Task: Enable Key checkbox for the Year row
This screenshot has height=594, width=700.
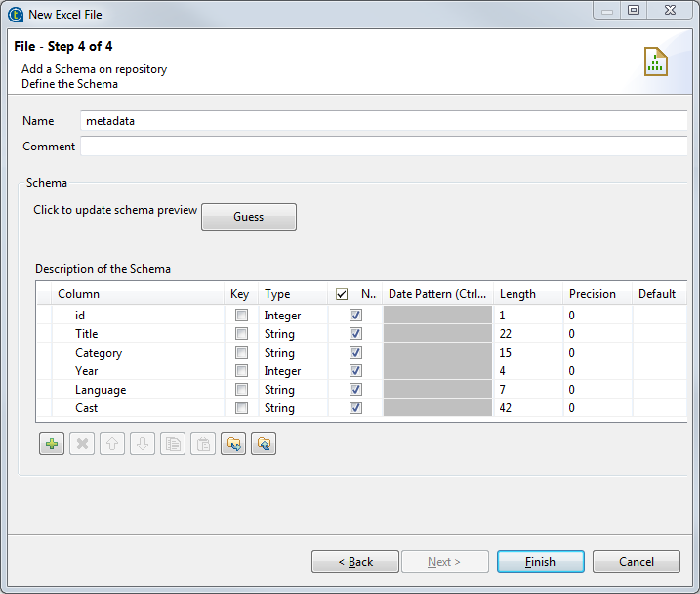Action: coord(241,371)
